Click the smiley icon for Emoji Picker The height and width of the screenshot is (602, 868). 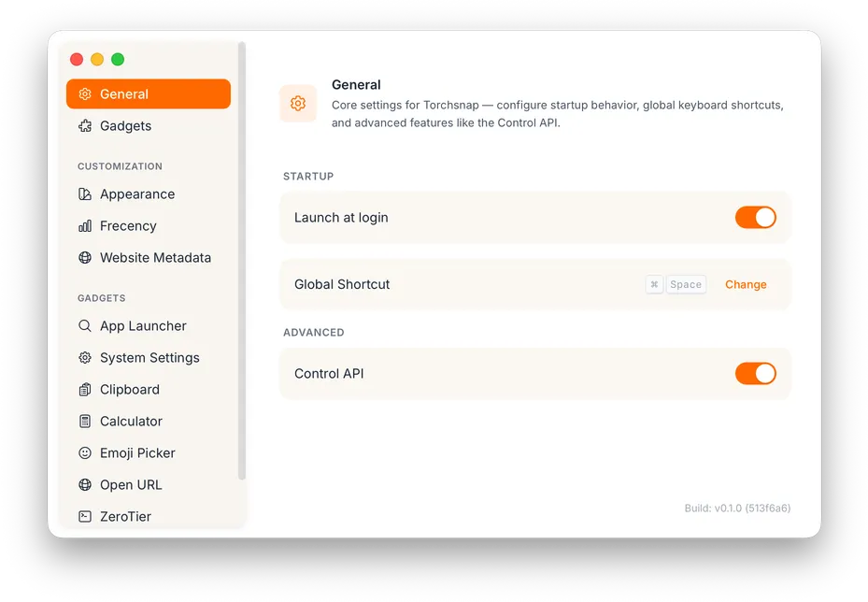pyautogui.click(x=85, y=453)
